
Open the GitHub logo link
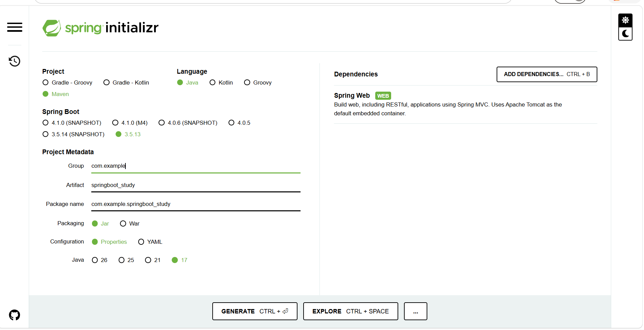[x=15, y=315]
